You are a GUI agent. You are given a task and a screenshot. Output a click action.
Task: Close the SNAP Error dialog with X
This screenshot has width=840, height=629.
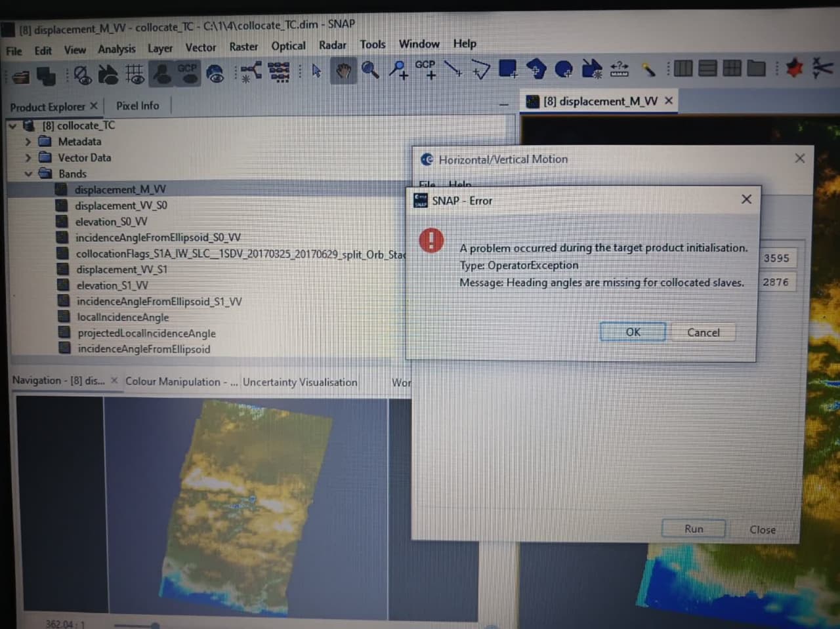[x=746, y=199]
